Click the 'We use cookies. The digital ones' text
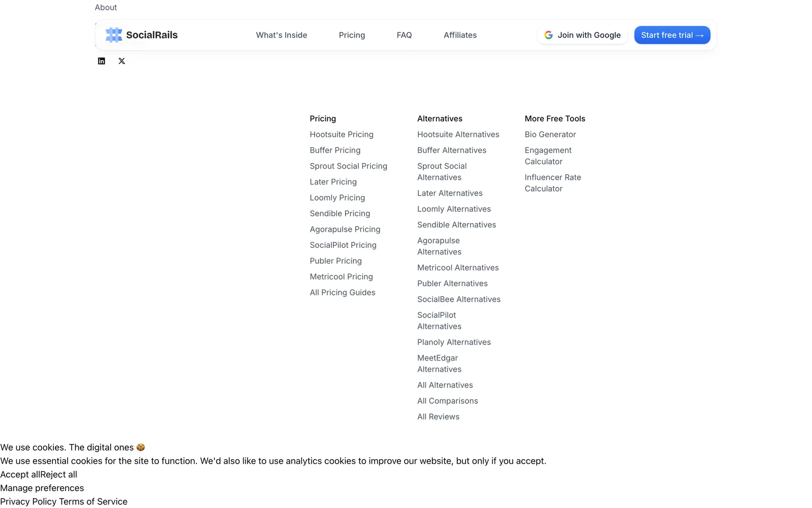Viewport: 812px width, 508px height. [x=73, y=448]
